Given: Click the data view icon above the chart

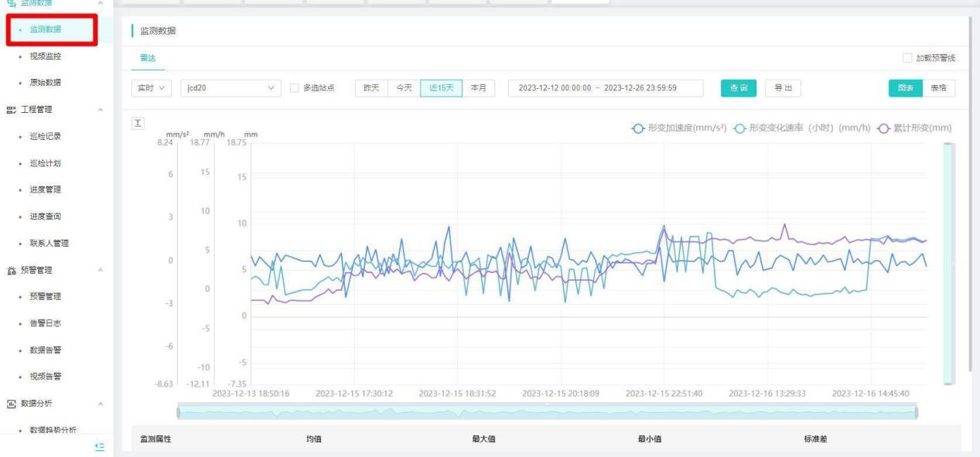Looking at the screenshot, I should tap(138, 124).
